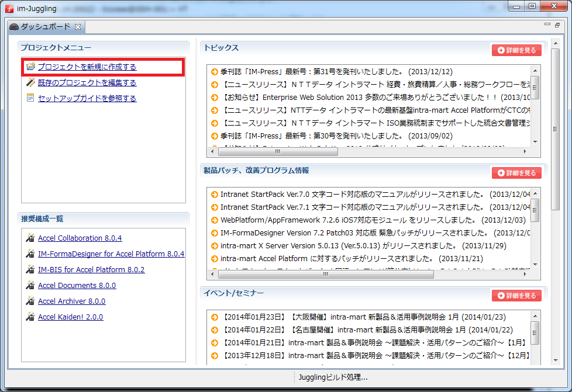Image resolution: width=572 pixels, height=392 pixels.
Task: Click arrow icon of IM-Press 第31号 topic
Action: pos(215,72)
